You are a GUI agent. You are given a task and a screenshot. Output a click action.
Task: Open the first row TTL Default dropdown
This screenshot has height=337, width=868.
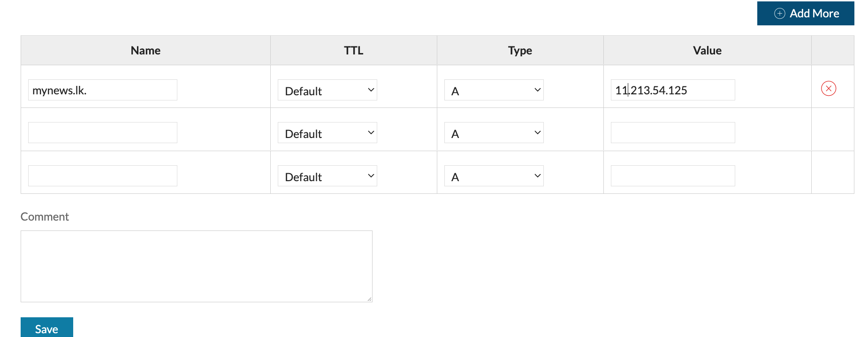click(327, 90)
